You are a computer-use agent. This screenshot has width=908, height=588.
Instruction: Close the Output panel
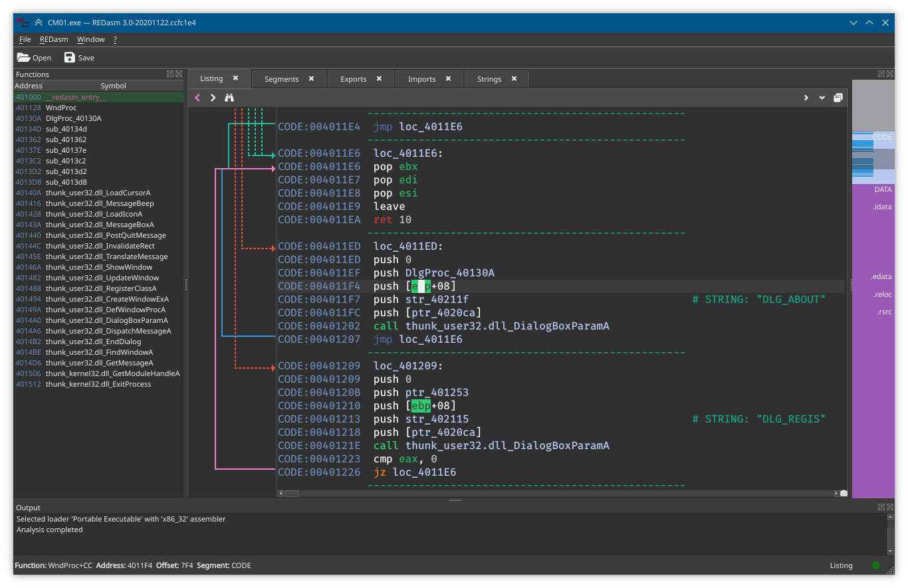(x=890, y=507)
